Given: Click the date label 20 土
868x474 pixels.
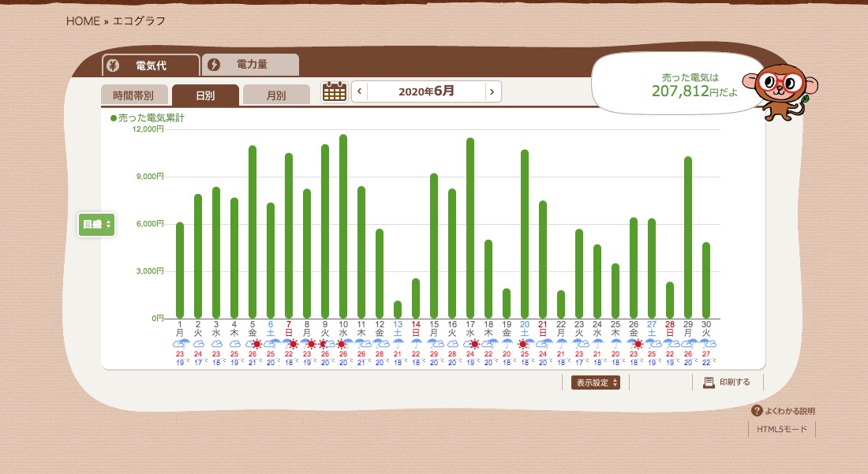Looking at the screenshot, I should point(525,329).
